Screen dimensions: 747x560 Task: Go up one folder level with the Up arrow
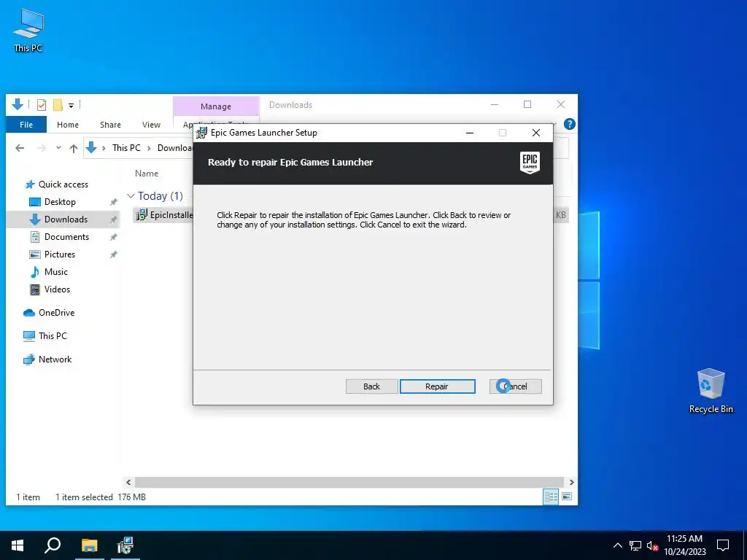74,148
